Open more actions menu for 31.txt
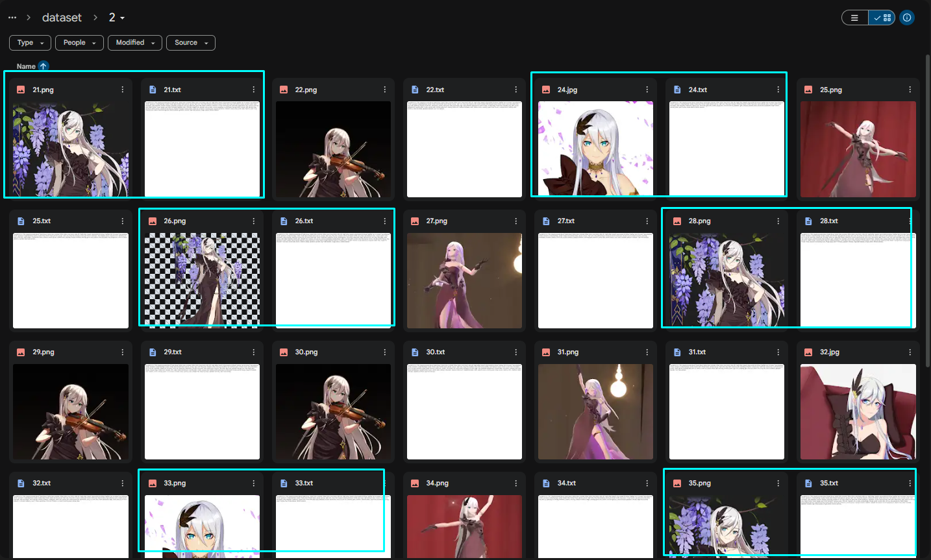 point(778,352)
